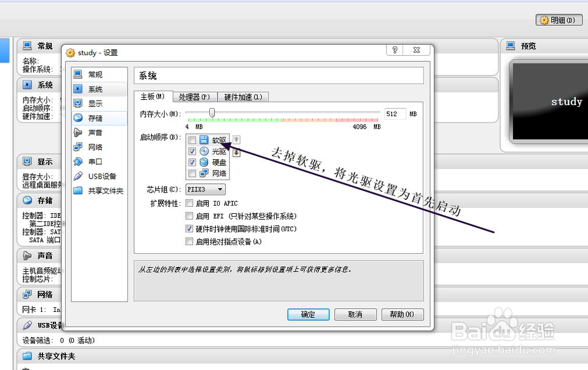
Task: Open the 存储 settings category
Action: click(99, 118)
